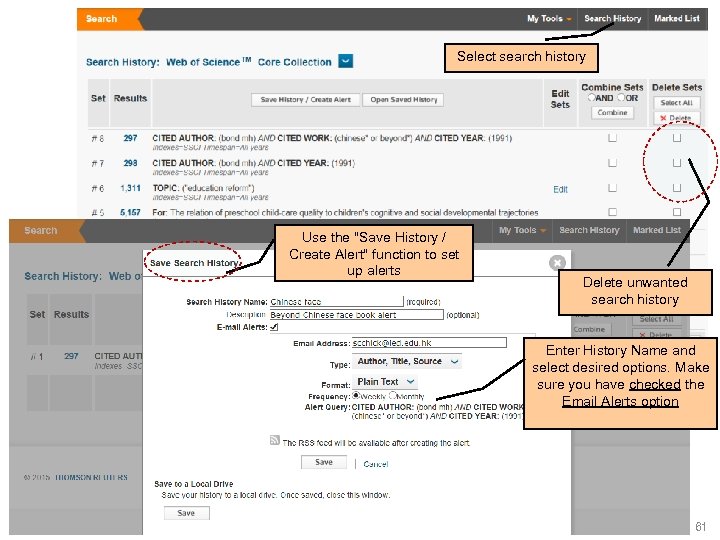The height and width of the screenshot is (540, 720).
Task: Open My Tools menu in the top bar
Action: click(549, 19)
